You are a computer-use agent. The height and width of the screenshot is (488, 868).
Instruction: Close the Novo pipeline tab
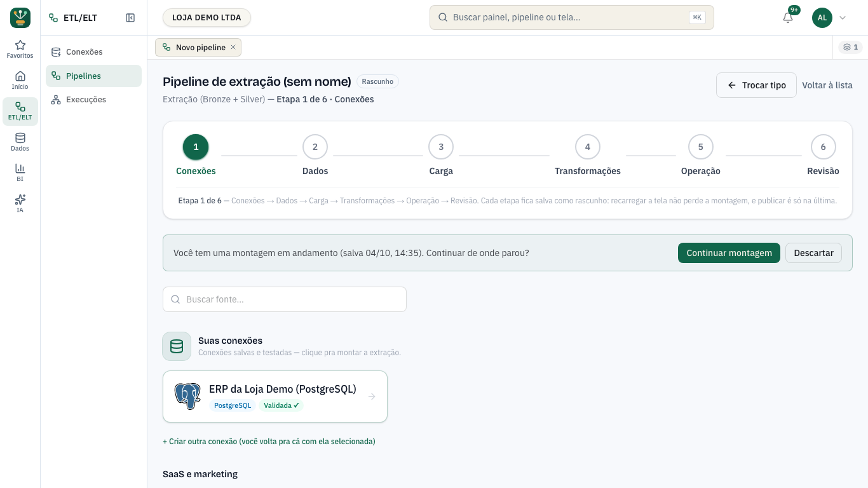[233, 47]
